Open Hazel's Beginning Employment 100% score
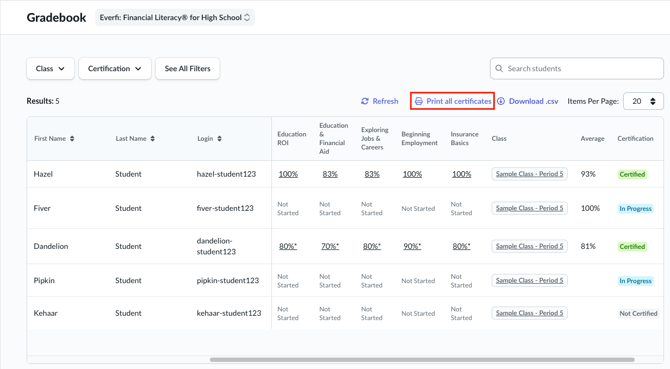This screenshot has width=670, height=369. (x=412, y=174)
